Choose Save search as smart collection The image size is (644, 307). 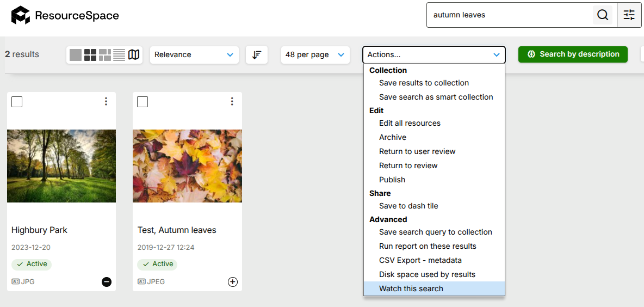pos(434,97)
